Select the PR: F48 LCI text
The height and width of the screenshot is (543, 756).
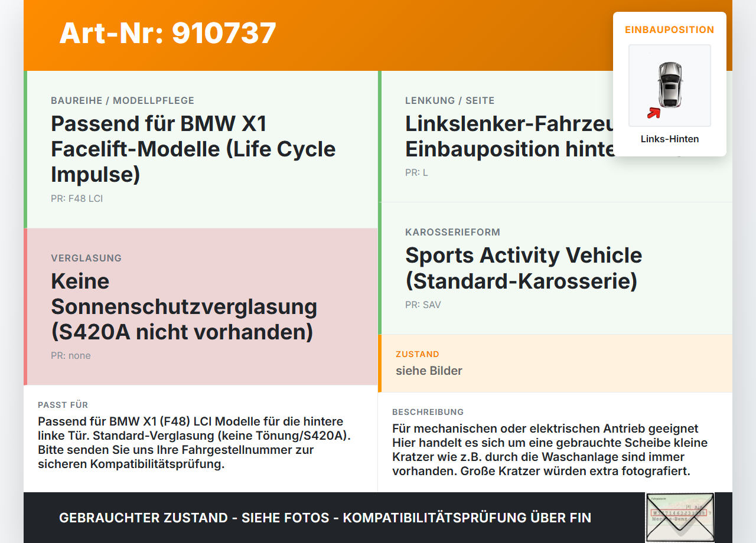[x=77, y=199]
